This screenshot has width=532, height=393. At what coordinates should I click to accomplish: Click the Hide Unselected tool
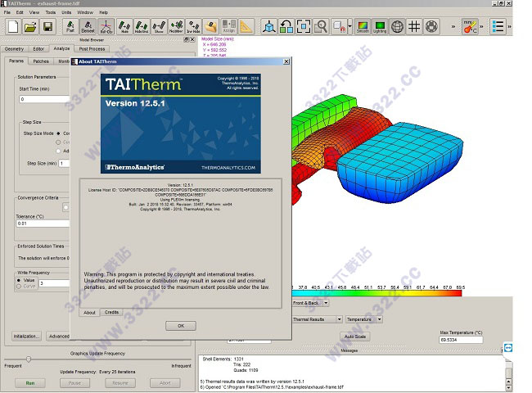pyautogui.click(x=141, y=26)
